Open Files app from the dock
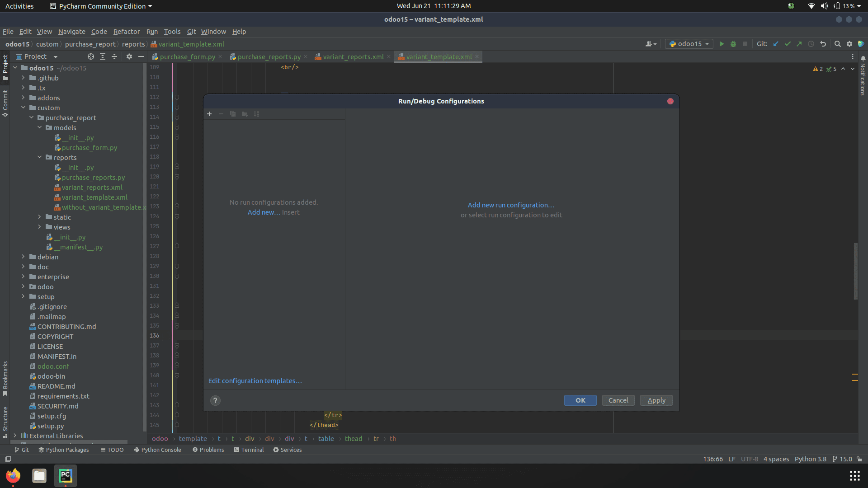This screenshot has width=868, height=488. (39, 476)
